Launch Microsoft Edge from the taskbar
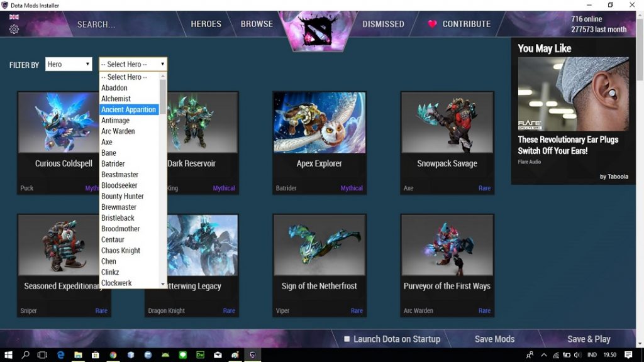644x362 pixels. pyautogui.click(x=60, y=354)
